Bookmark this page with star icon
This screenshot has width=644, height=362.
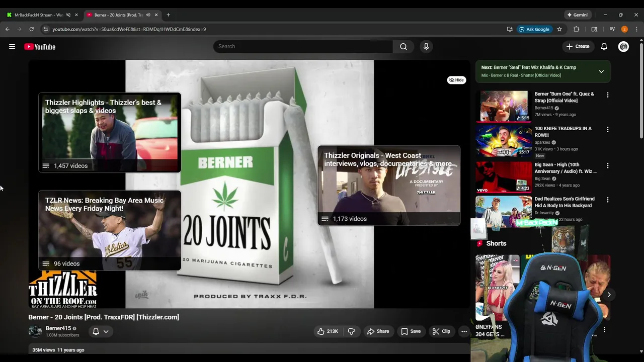tap(559, 29)
